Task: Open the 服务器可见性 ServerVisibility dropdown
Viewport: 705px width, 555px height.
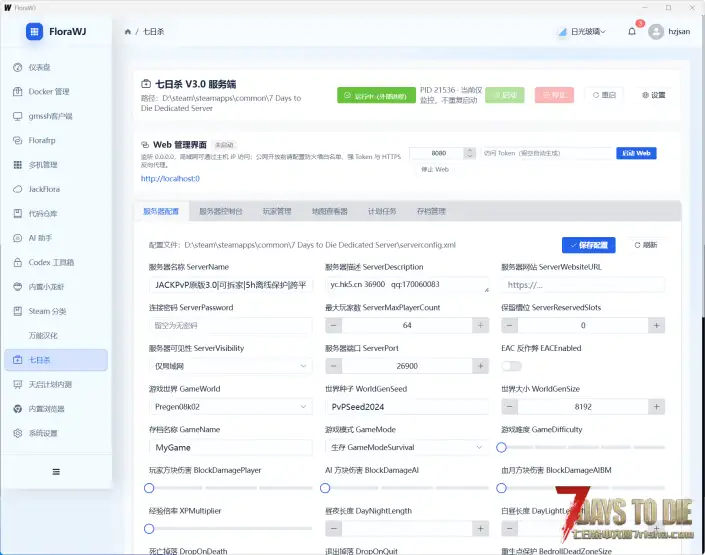Action: (230, 366)
